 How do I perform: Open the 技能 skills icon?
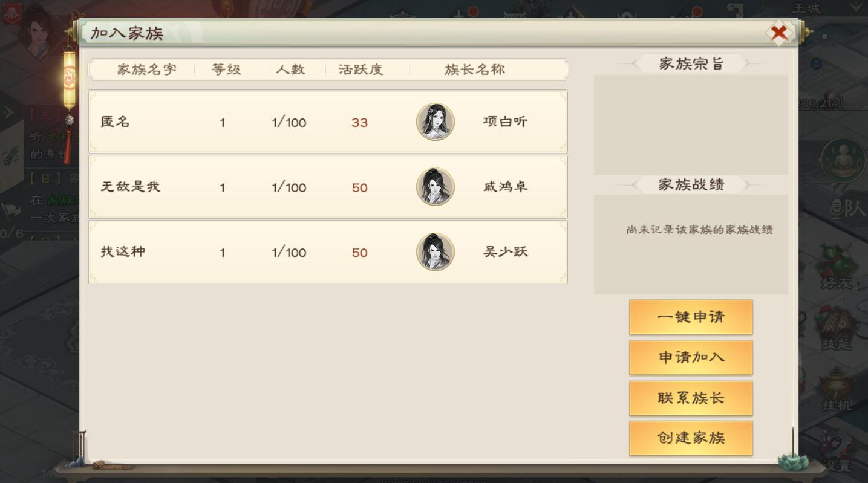[x=837, y=329]
